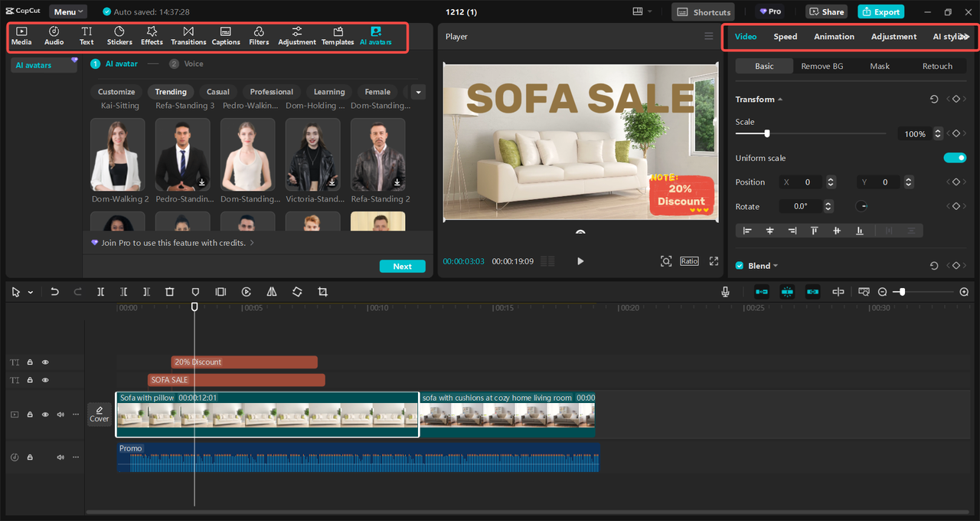
Task: Open the Audio panel
Action: click(54, 36)
